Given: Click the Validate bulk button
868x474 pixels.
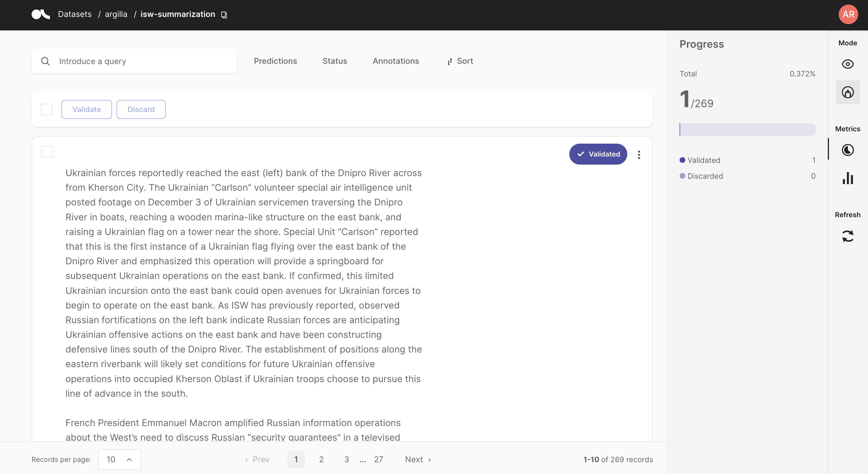Looking at the screenshot, I should 86,109.
